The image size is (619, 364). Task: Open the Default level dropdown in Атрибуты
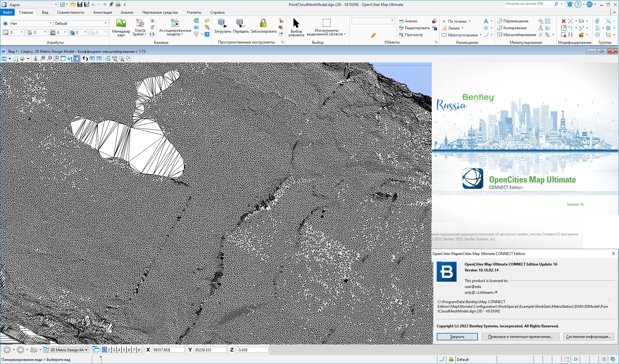click(81, 23)
